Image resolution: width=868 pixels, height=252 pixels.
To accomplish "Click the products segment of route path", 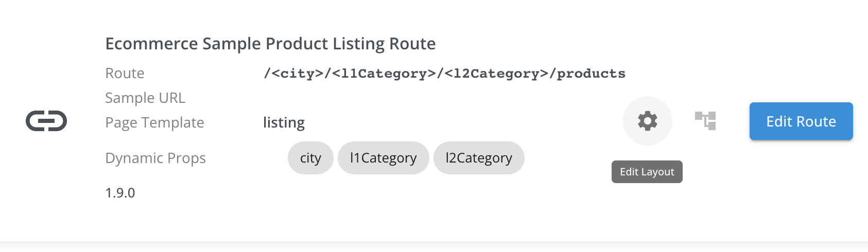I will pyautogui.click(x=591, y=74).
